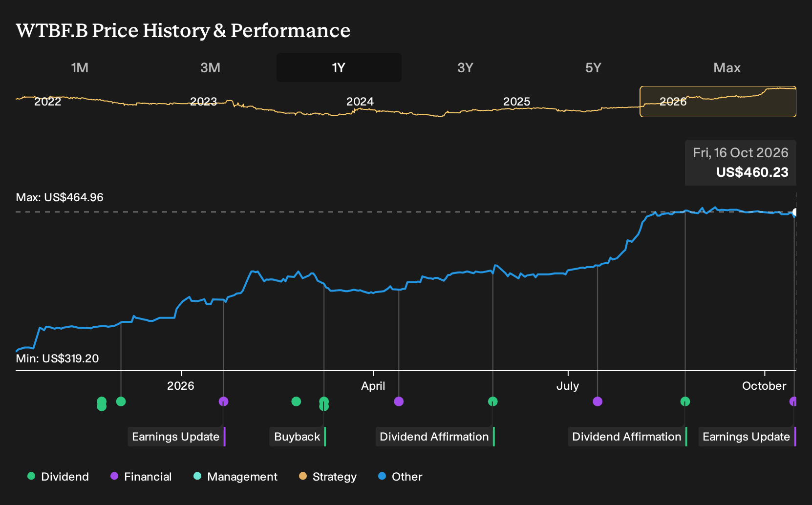Click the "April" axis label

(x=373, y=386)
